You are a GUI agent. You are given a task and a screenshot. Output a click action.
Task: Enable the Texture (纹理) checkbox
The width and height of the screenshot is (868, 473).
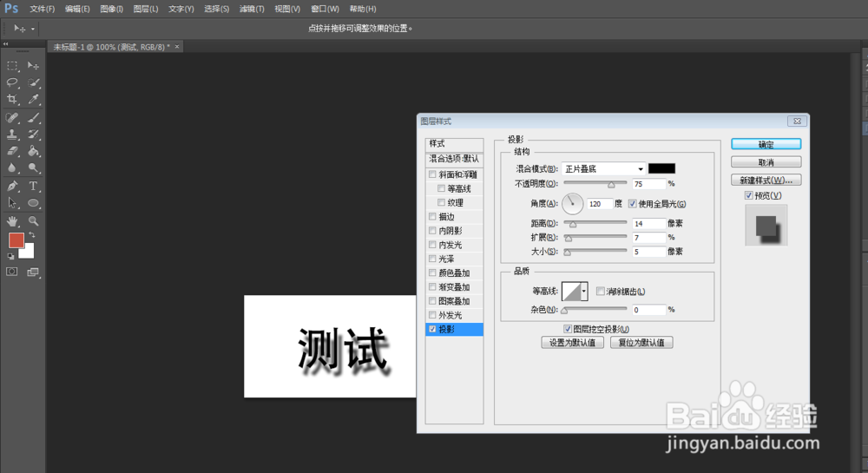click(x=441, y=202)
